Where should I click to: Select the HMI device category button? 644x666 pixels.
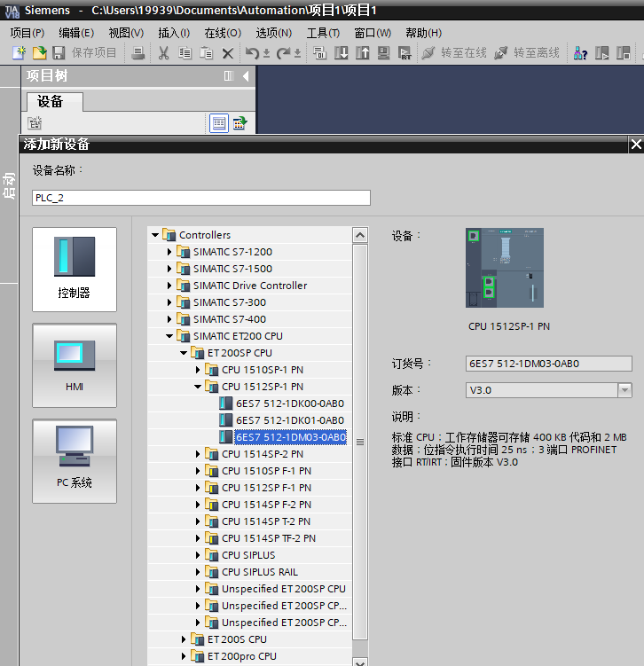[x=75, y=365]
